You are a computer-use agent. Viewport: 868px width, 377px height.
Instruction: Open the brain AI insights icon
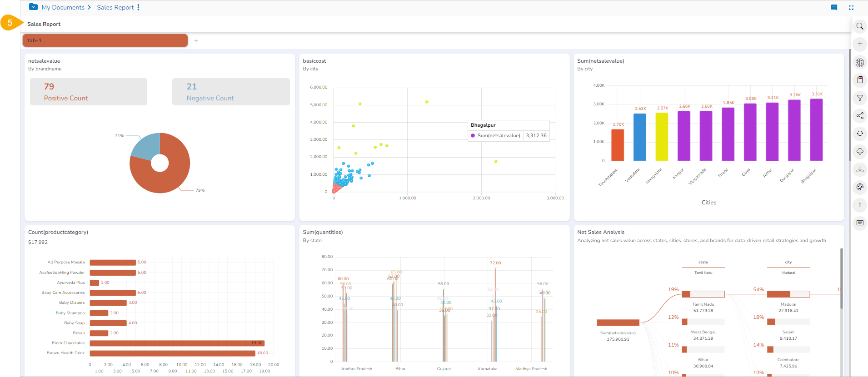coord(860,62)
